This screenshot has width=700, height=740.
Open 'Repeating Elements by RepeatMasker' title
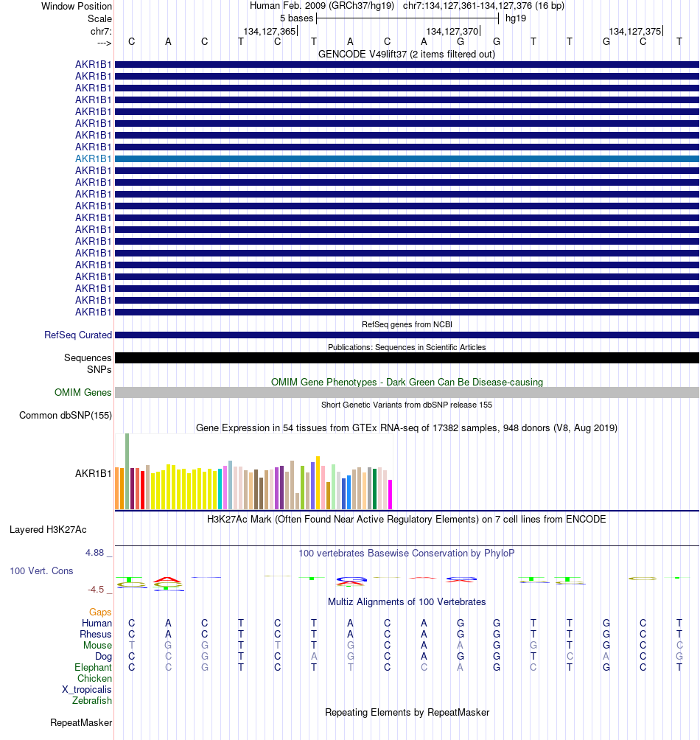407,713
